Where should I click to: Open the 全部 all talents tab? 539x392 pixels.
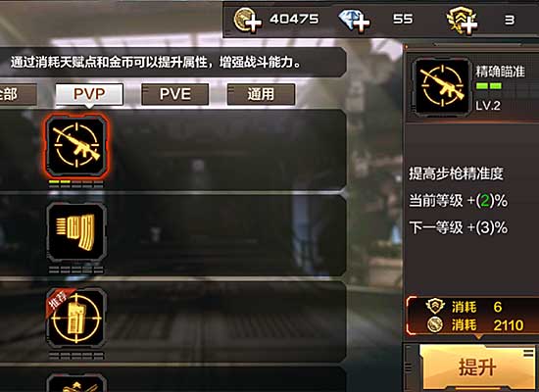coord(18,94)
